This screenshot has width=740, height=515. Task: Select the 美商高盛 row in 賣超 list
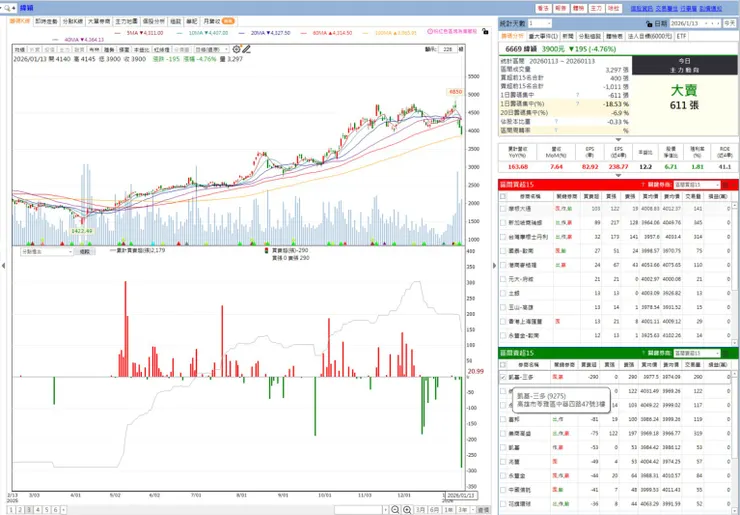(615, 433)
